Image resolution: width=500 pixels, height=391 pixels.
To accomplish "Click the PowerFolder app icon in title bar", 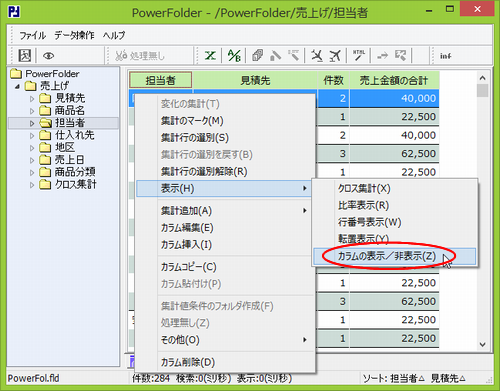I will pos(14,11).
